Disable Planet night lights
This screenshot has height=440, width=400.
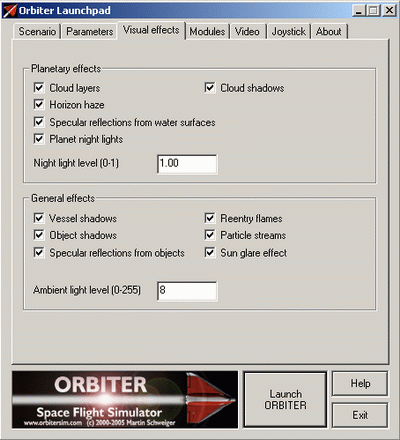coord(39,139)
